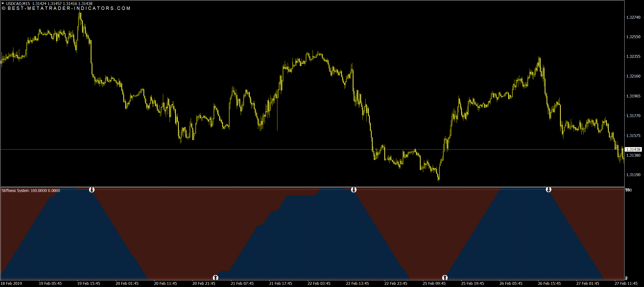This screenshot has height=287, width=644.
Task: Click the Stiffness System indicator label
Action: pyautogui.click(x=15, y=191)
